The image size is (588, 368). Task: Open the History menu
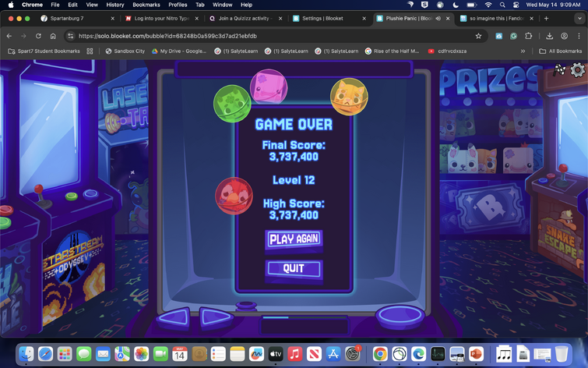(114, 5)
